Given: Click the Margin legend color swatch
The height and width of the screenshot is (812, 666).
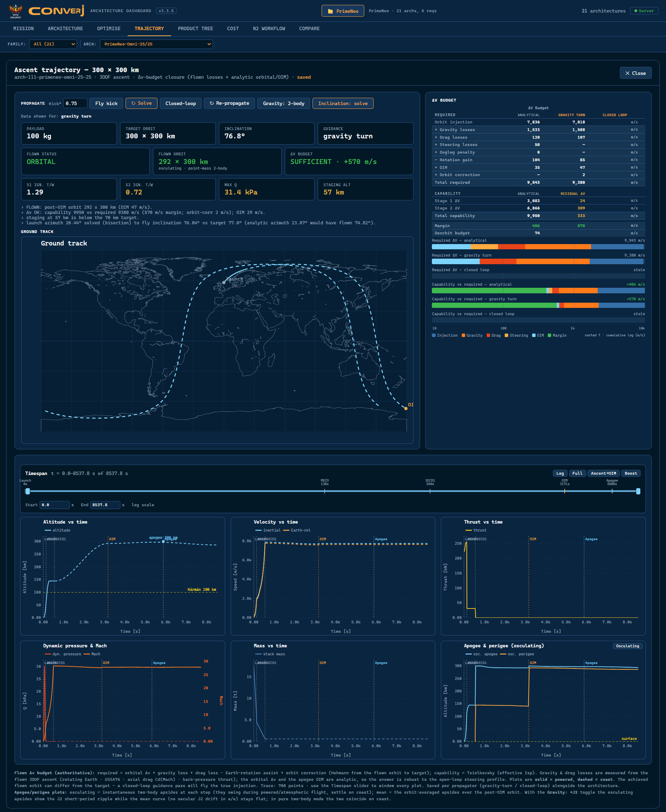Looking at the screenshot, I should click(x=549, y=335).
